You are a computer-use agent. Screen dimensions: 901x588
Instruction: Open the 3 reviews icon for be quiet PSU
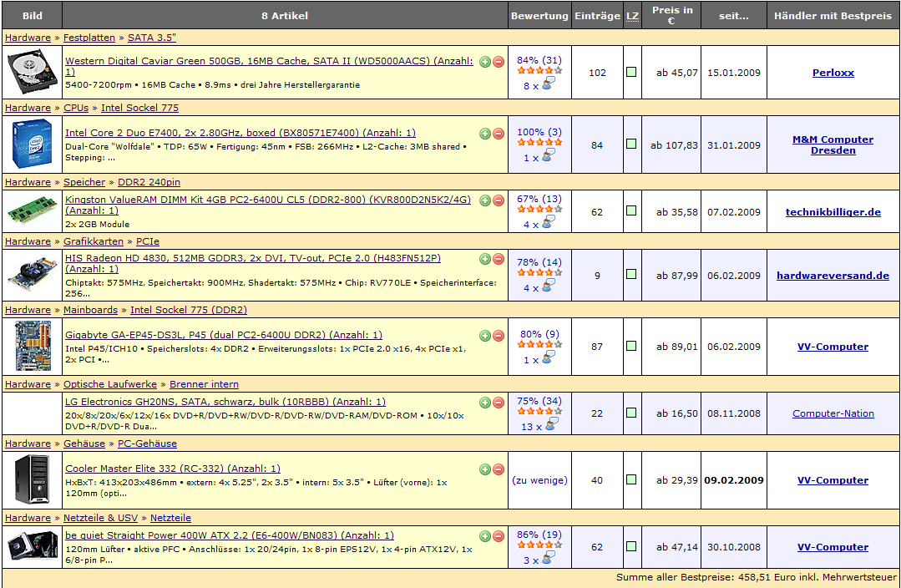pos(549,558)
